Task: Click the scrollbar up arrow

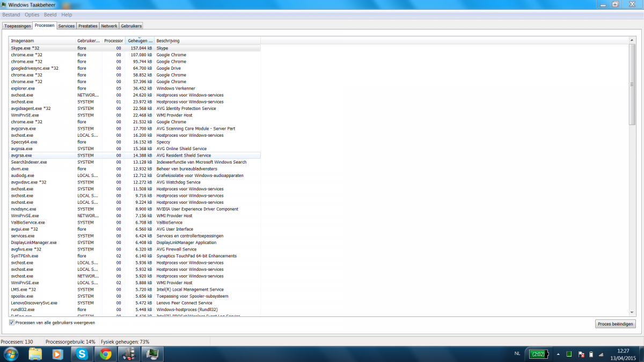Action: click(632, 40)
